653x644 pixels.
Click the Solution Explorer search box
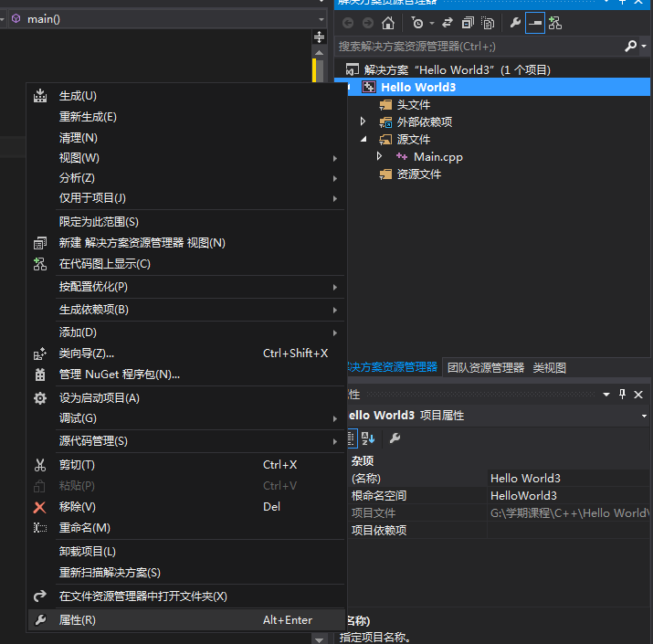479,46
